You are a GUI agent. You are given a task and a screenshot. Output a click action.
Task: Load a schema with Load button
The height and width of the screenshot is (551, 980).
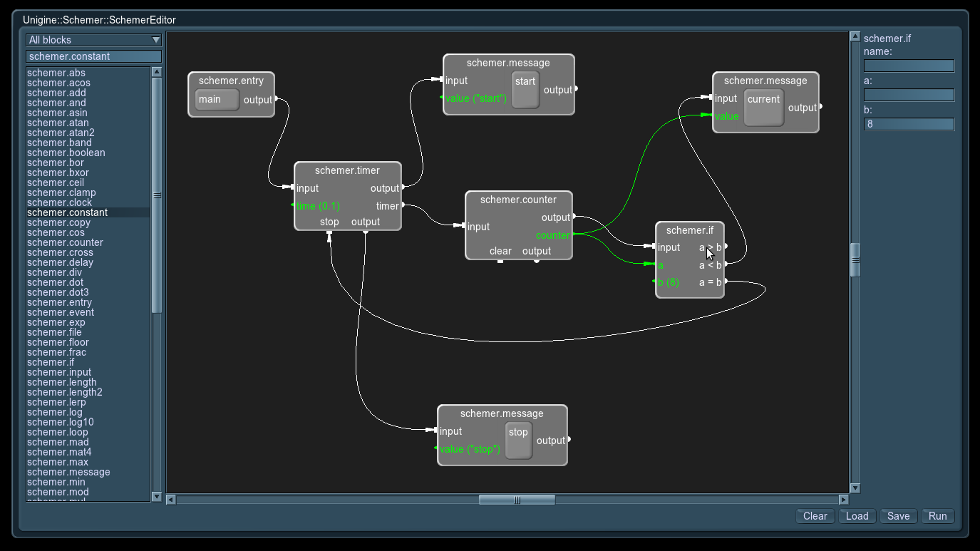[x=857, y=516]
